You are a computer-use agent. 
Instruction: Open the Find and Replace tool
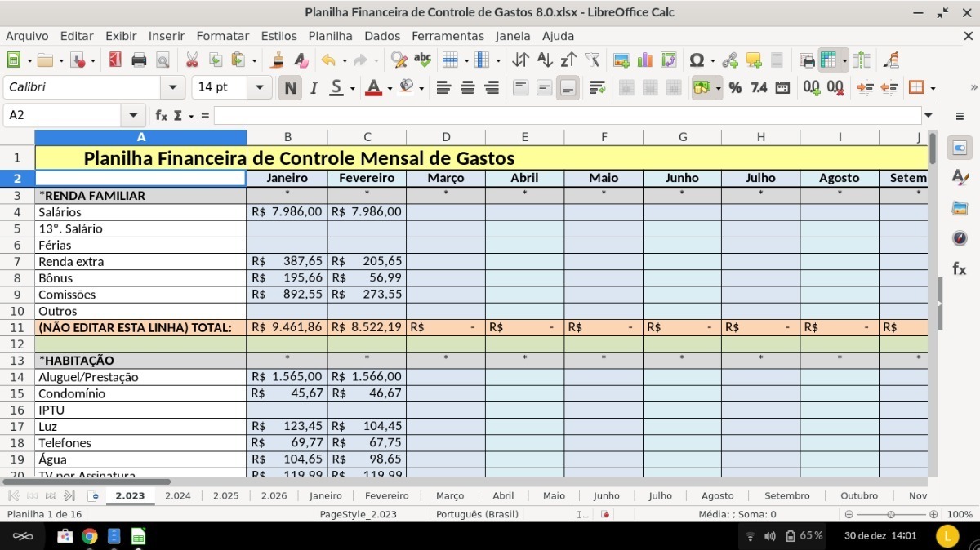(x=398, y=60)
